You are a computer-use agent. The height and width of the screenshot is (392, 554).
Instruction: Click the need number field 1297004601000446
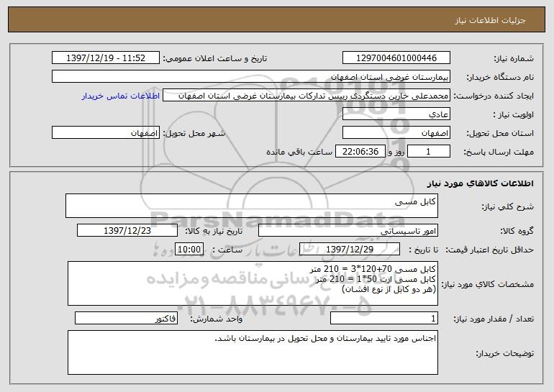click(x=396, y=58)
